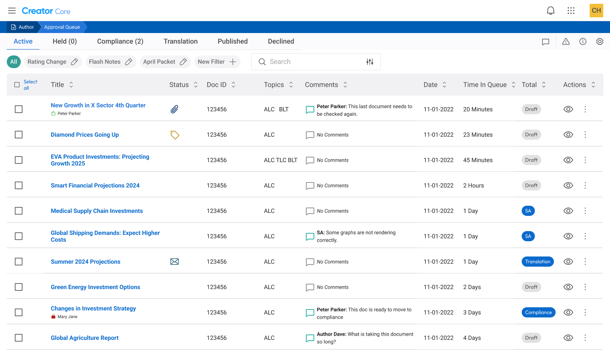Open the hamburger navigation menu
The height and width of the screenshot is (364, 610).
click(x=12, y=11)
